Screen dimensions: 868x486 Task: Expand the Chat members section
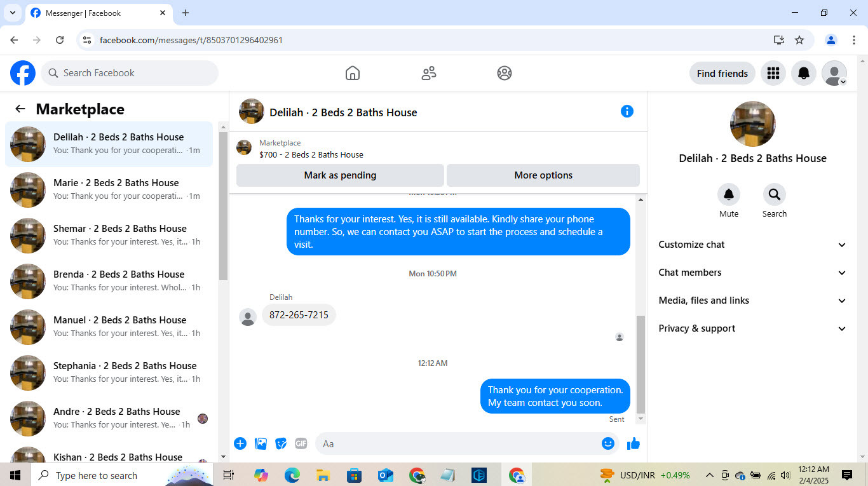coord(753,273)
